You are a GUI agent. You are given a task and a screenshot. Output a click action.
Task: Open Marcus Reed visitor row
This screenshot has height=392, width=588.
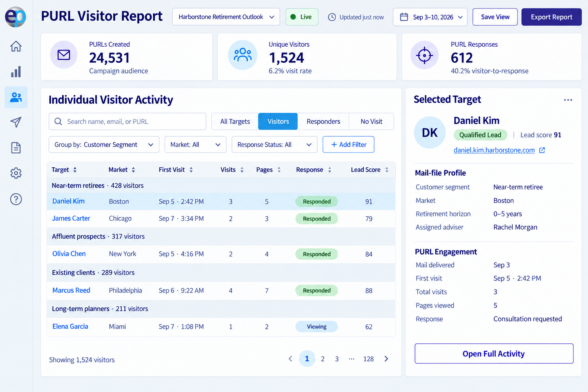click(221, 291)
